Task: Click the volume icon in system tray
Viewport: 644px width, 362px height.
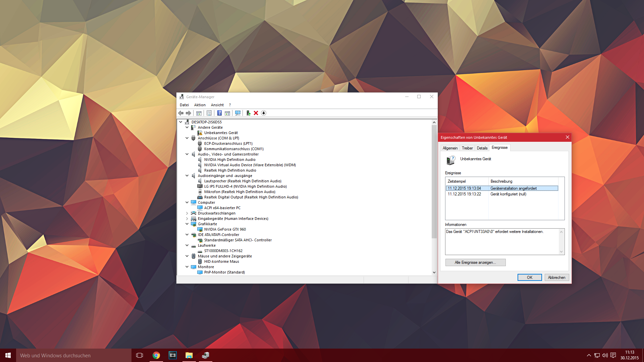Action: 605,355
